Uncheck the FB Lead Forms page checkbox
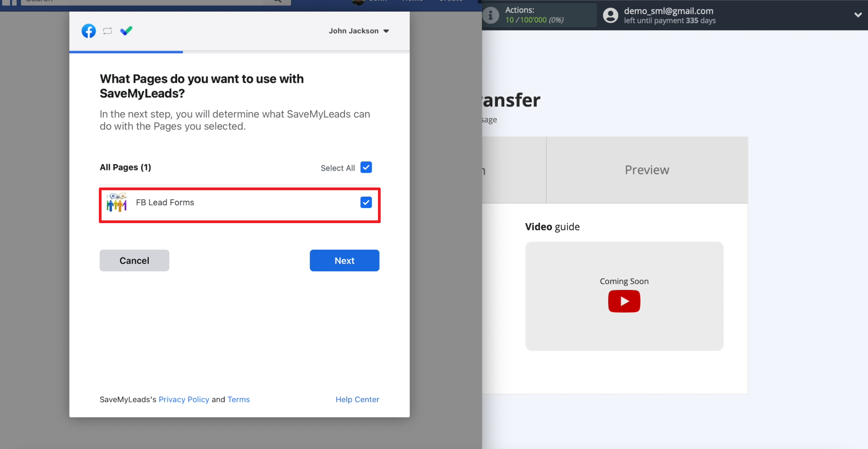868x449 pixels. (366, 203)
